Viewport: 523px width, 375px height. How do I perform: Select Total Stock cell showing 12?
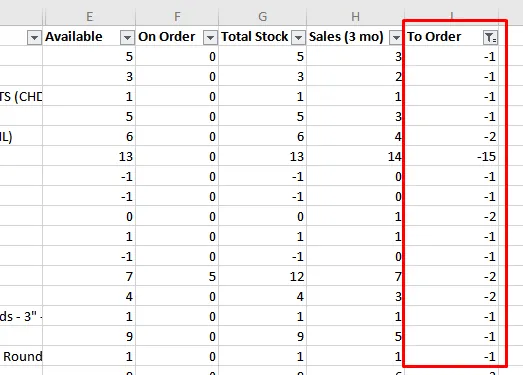[263, 276]
